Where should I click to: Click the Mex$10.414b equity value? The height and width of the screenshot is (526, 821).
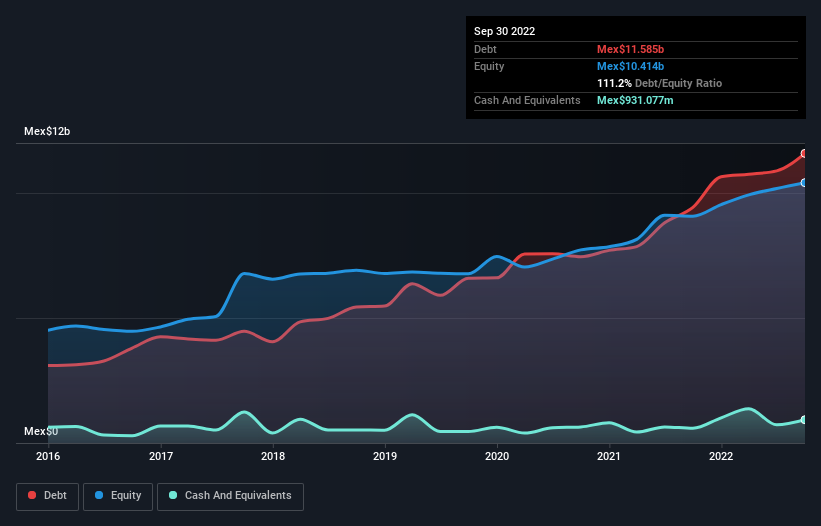click(630, 66)
